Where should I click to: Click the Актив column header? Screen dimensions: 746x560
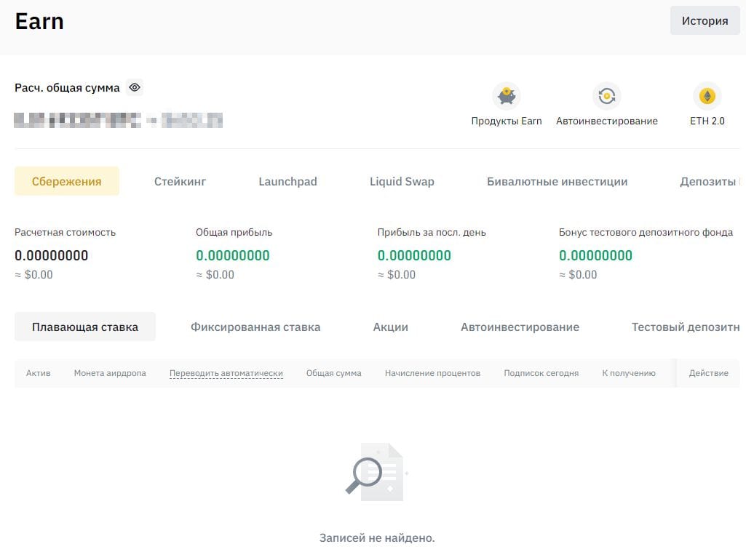pos(38,373)
